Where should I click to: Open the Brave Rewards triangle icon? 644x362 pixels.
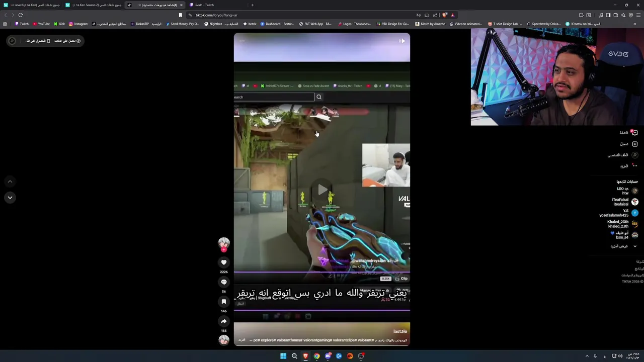(452, 15)
